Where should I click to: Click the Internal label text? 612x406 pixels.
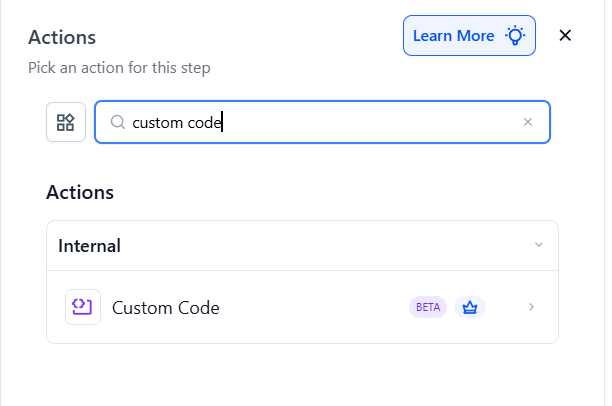tap(89, 245)
